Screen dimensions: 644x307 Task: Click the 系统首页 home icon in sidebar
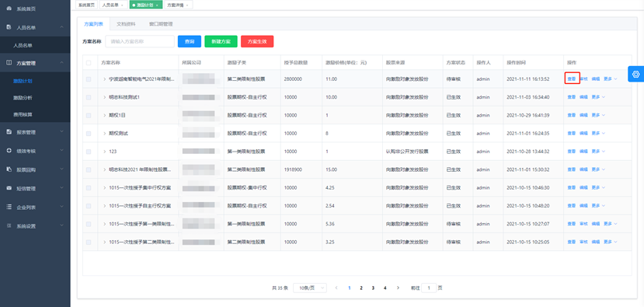click(x=9, y=9)
